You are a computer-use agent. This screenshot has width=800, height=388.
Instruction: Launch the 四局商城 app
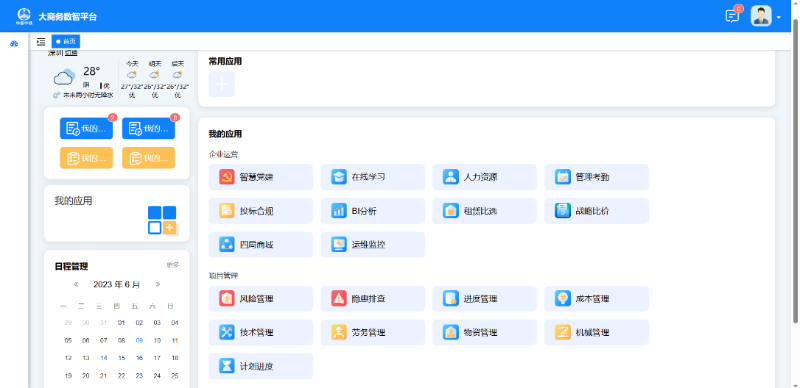[x=261, y=245]
